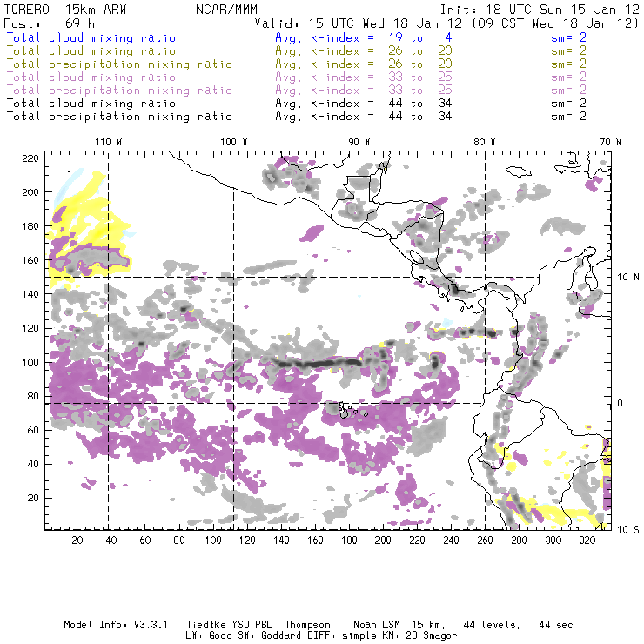
Task: Click the black 'Total precipitation mixing ratio' legend row
Action: coord(119,117)
